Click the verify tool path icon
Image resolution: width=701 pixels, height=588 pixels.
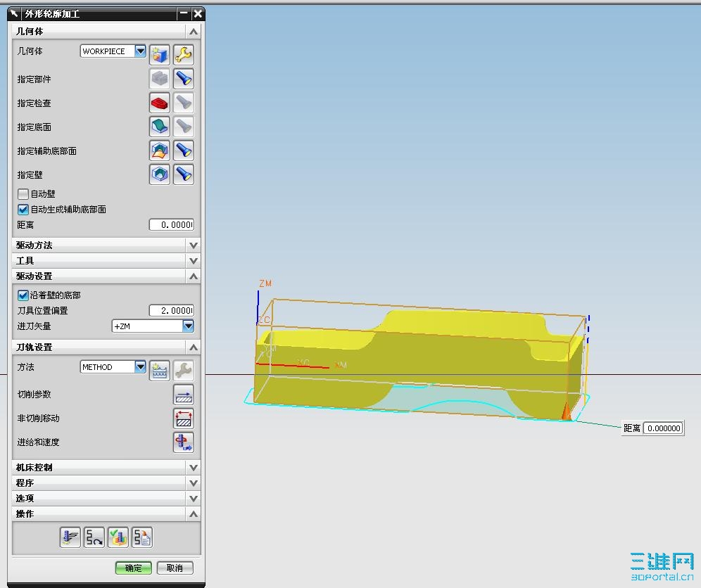(x=118, y=537)
